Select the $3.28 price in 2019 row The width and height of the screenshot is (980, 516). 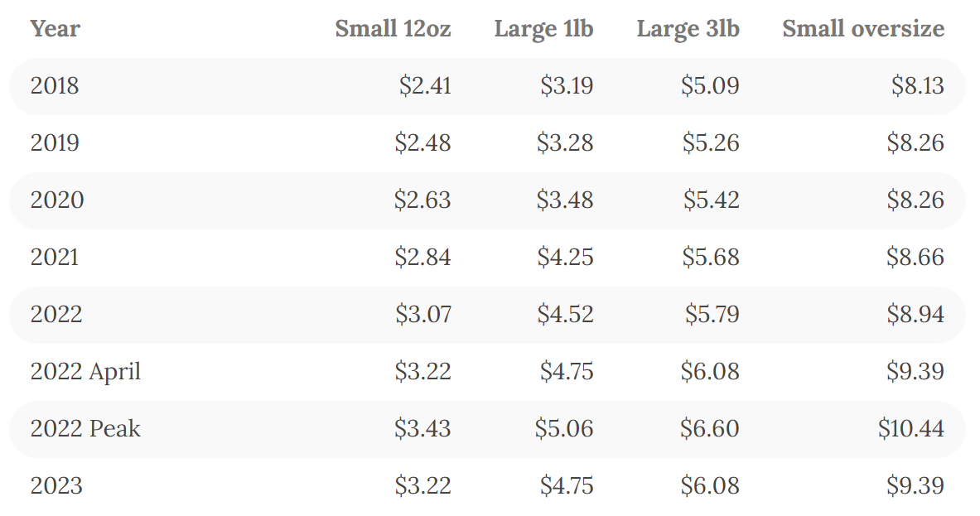566,143
